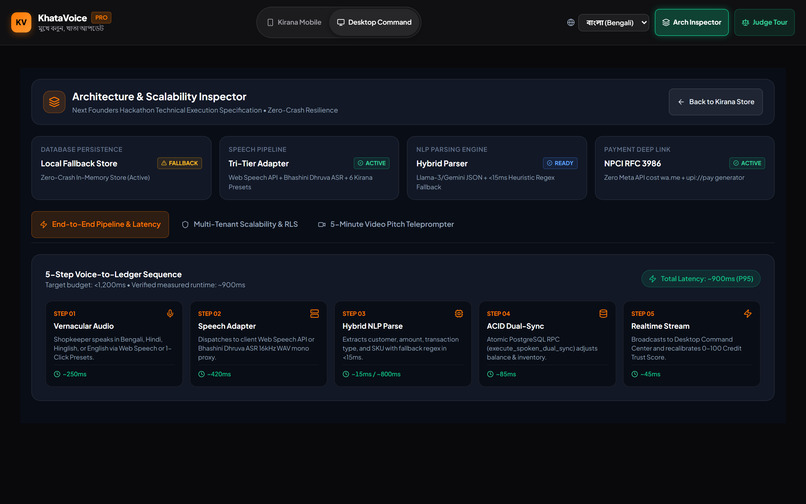Open the NPCI RFC 3986 card

[685, 168]
